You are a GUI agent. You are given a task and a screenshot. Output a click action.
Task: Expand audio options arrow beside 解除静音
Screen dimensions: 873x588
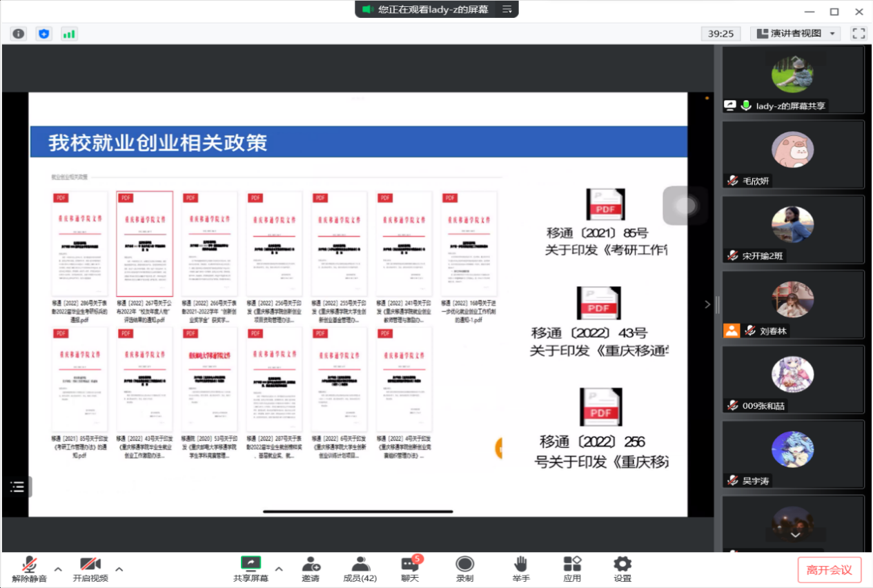[x=58, y=569]
